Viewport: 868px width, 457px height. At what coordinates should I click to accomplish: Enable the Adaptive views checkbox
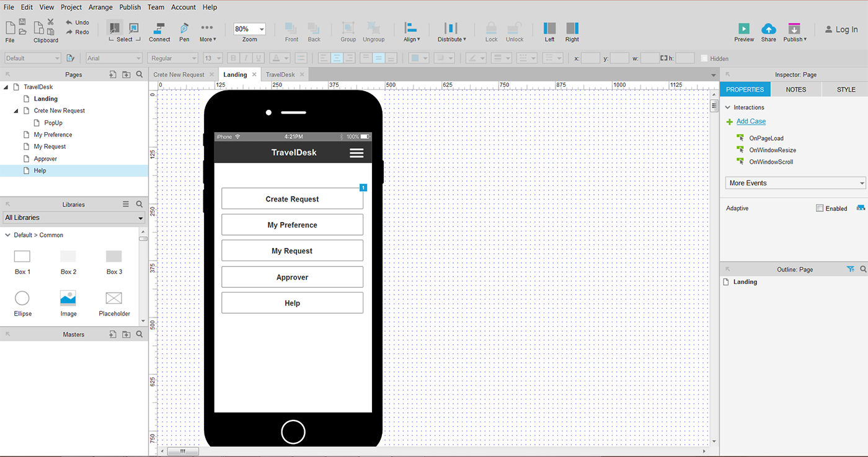coord(820,208)
